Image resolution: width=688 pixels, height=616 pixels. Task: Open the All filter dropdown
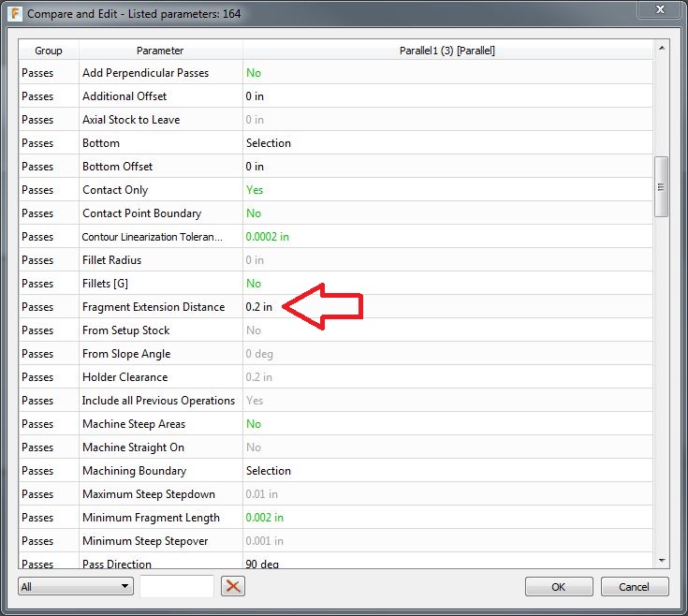(x=76, y=587)
